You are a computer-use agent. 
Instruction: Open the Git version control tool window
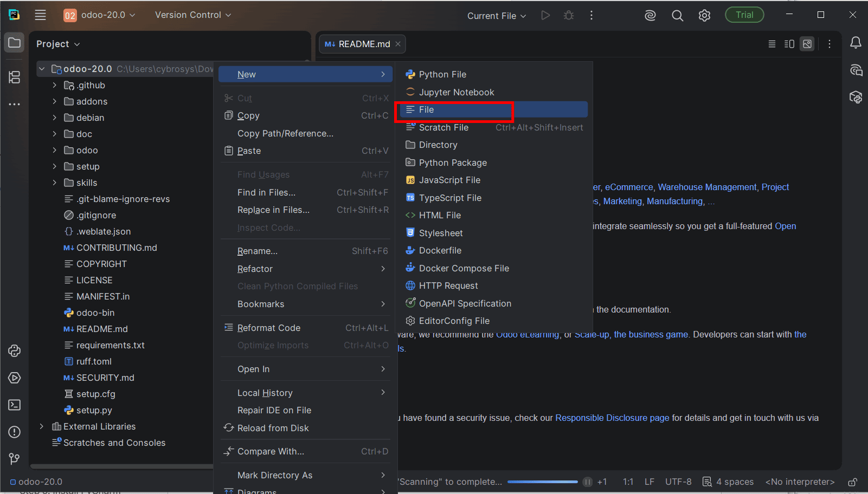coord(15,459)
